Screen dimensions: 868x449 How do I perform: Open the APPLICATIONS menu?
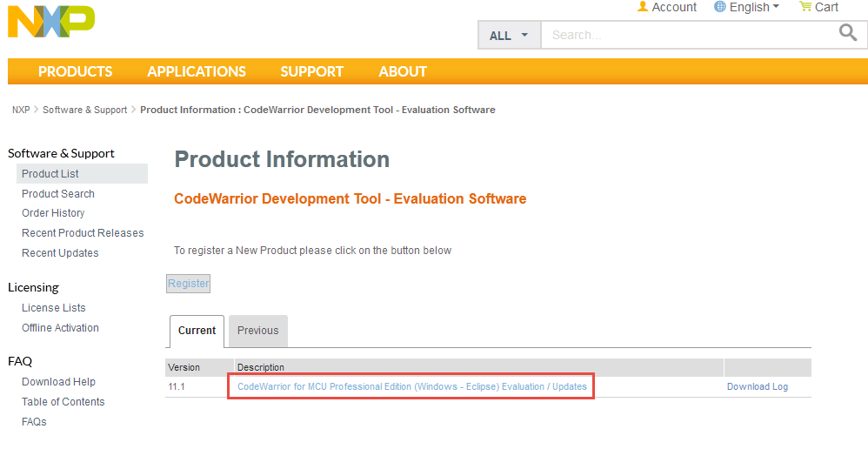point(197,71)
